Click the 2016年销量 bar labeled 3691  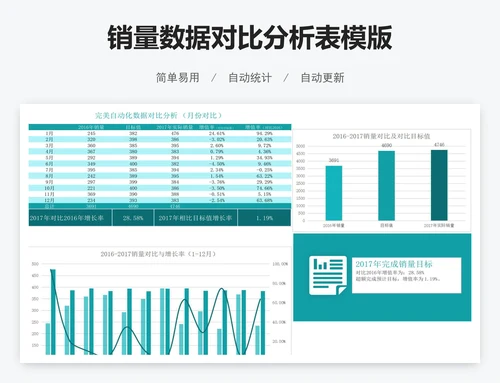334,193
